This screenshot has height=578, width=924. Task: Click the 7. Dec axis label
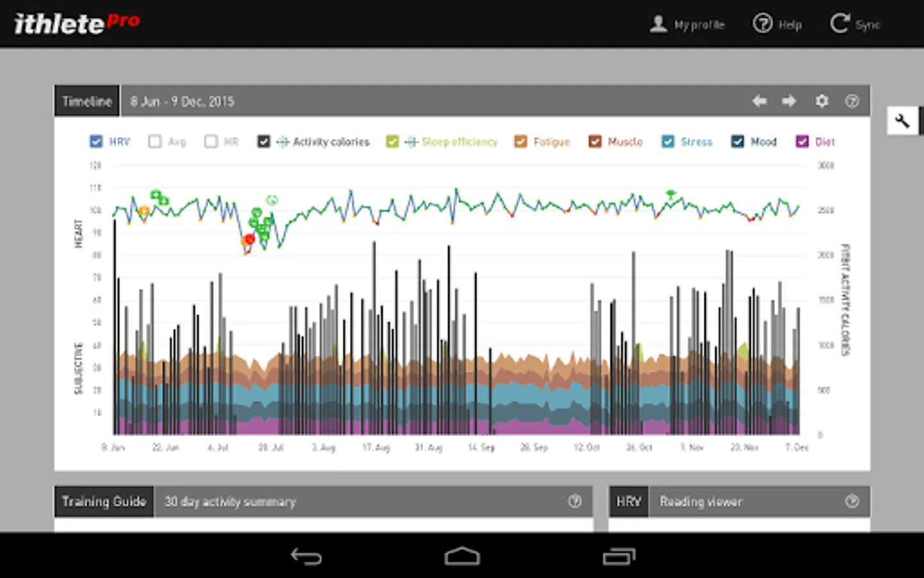coord(797,447)
